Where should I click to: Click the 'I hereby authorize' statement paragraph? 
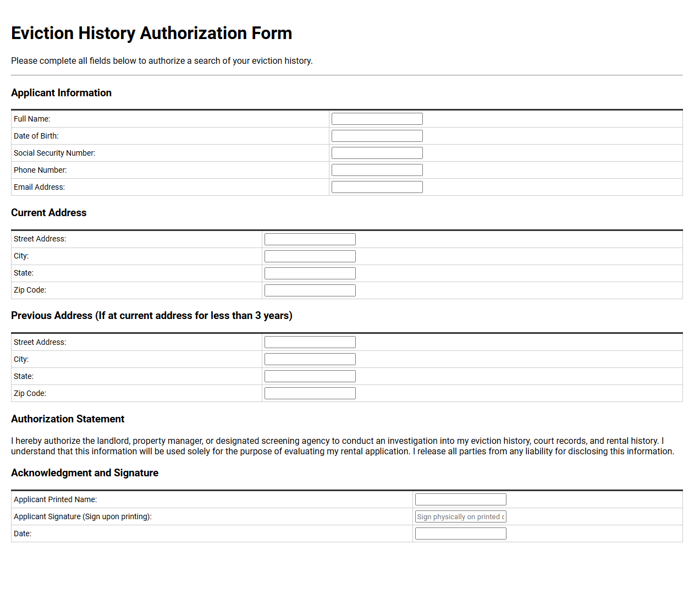[343, 446]
